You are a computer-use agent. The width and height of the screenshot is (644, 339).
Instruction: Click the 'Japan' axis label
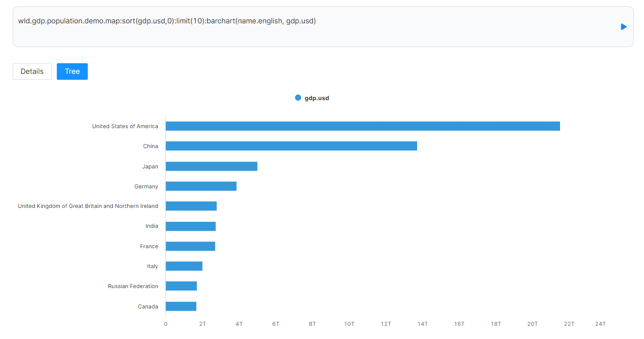[x=150, y=166]
